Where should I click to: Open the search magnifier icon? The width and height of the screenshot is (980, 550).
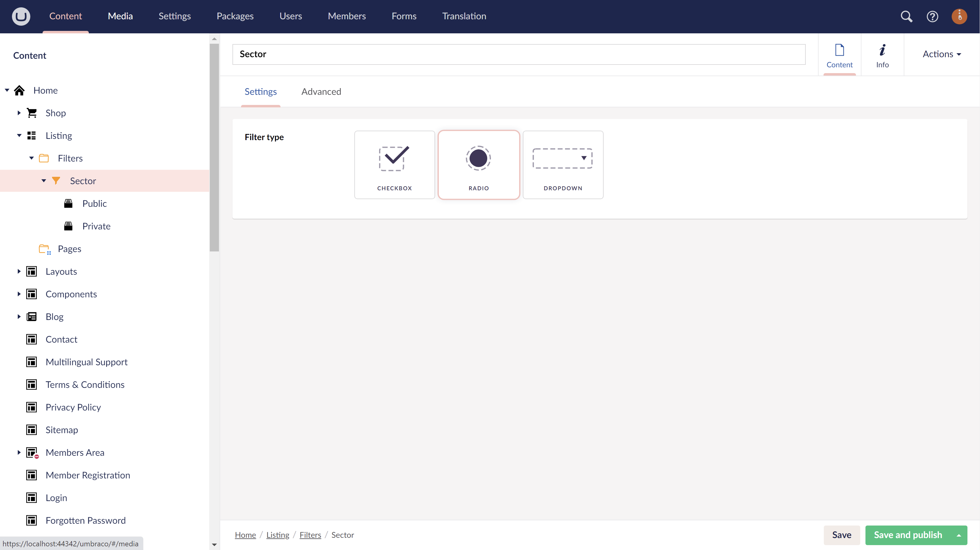click(x=906, y=16)
